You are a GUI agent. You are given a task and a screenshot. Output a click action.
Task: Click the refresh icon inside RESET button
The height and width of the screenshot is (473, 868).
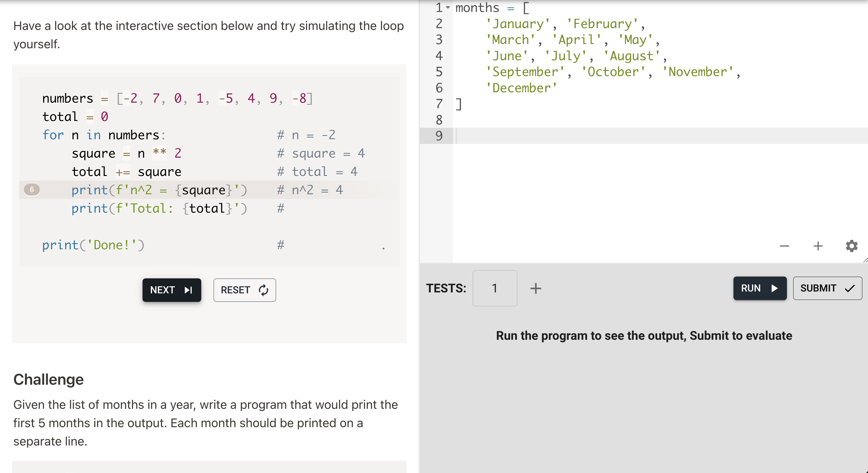pyautogui.click(x=264, y=290)
